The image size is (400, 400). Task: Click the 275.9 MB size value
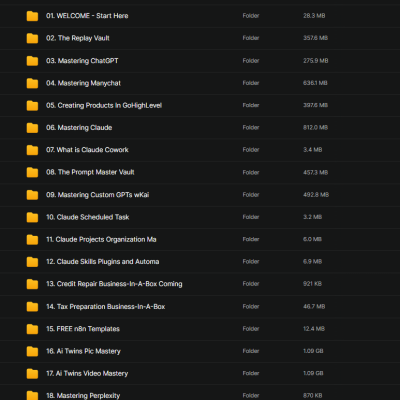pos(316,61)
